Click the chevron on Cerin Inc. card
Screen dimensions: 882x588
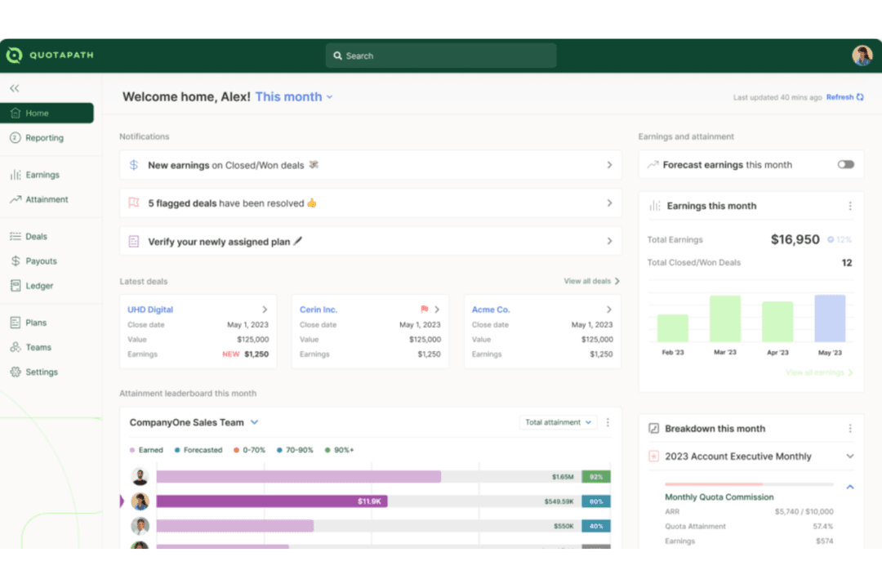[x=436, y=310]
